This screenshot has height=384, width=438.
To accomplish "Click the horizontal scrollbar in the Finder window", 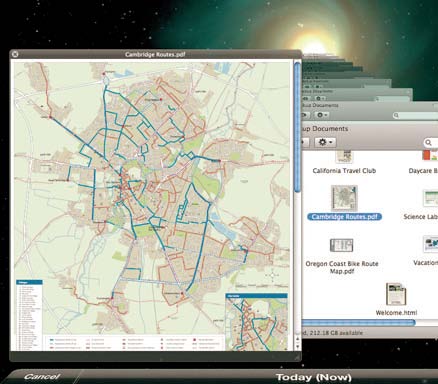I will (x=359, y=322).
